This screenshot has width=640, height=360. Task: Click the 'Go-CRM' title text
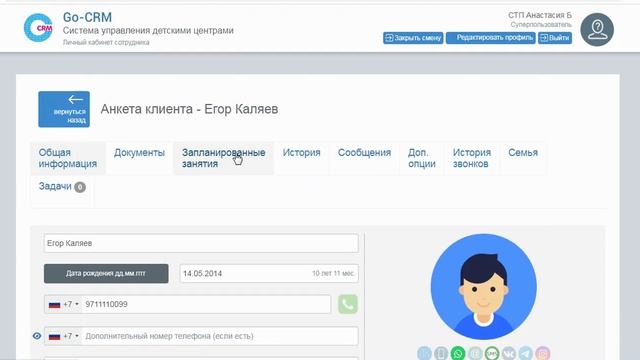87,17
